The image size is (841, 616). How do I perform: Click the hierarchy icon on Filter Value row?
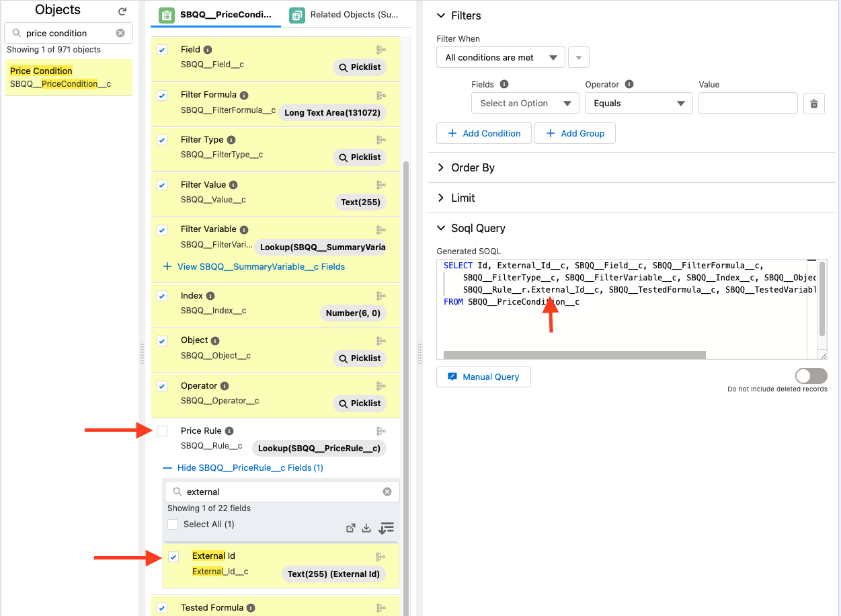pos(381,185)
